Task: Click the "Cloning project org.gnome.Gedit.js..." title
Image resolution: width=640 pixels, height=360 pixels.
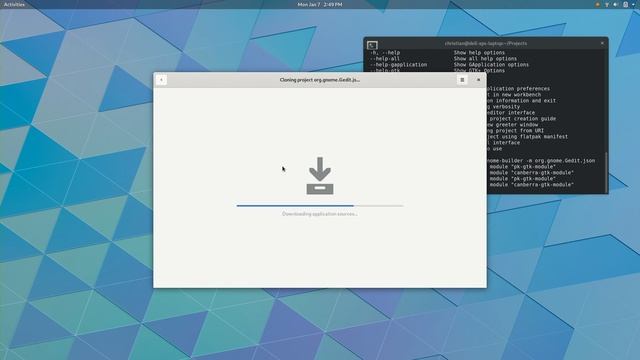Action: [320, 80]
